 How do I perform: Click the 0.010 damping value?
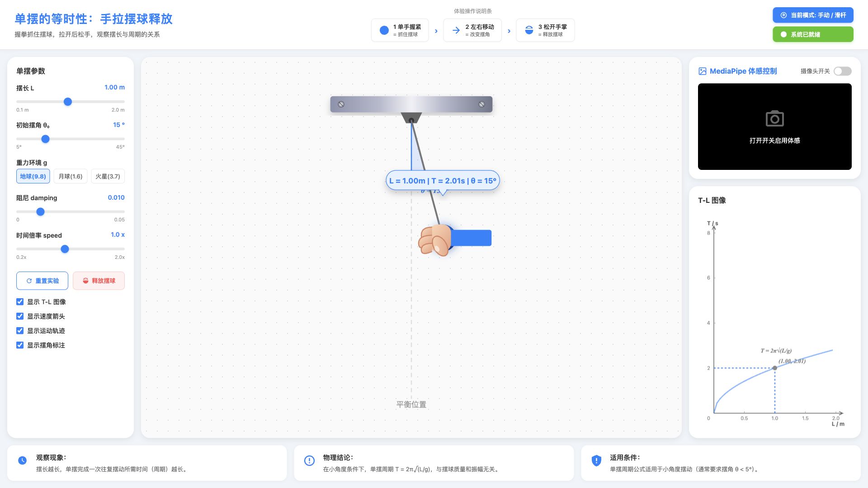point(116,197)
